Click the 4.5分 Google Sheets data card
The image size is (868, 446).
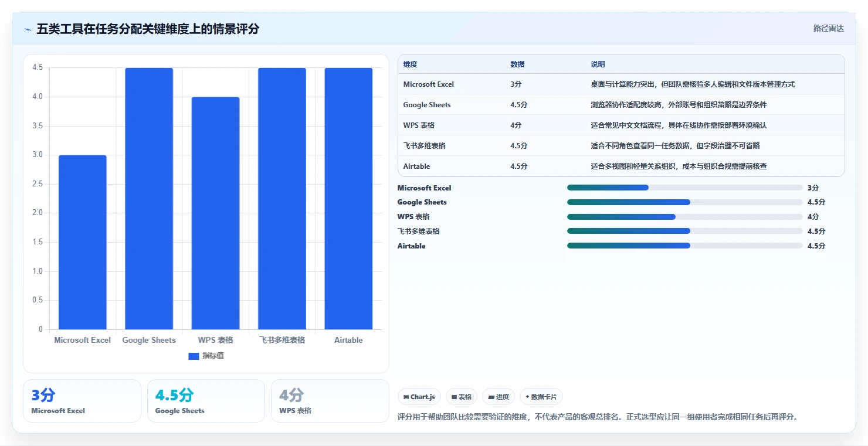[206, 401]
